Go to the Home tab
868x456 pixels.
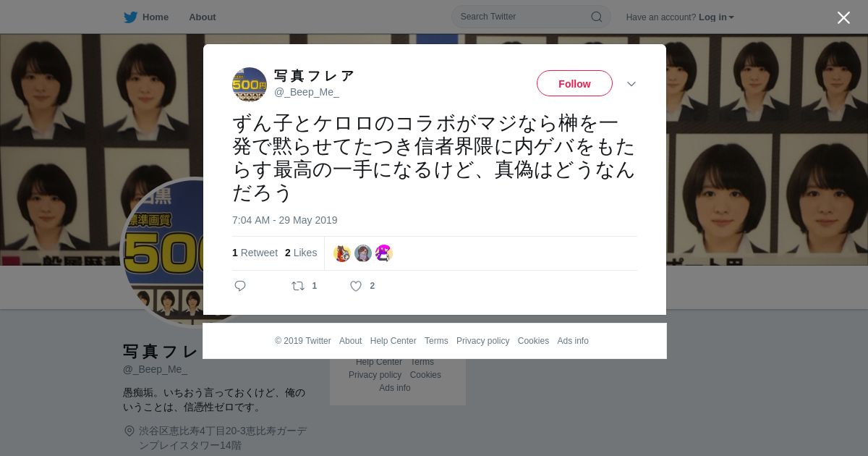click(146, 17)
